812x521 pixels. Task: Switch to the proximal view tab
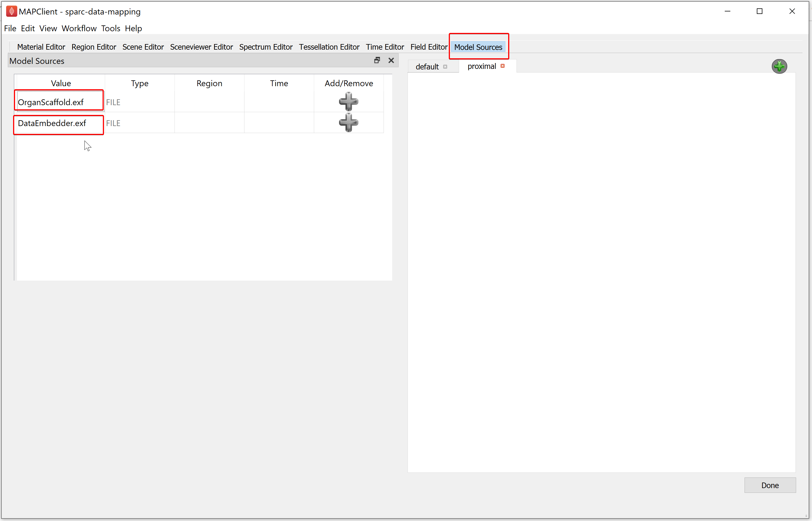click(482, 66)
